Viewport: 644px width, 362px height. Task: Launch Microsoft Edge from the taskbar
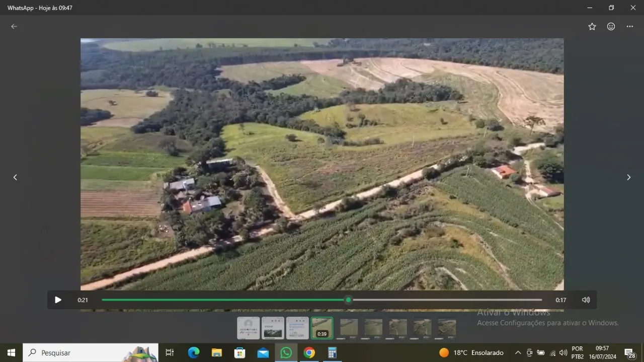pyautogui.click(x=194, y=353)
